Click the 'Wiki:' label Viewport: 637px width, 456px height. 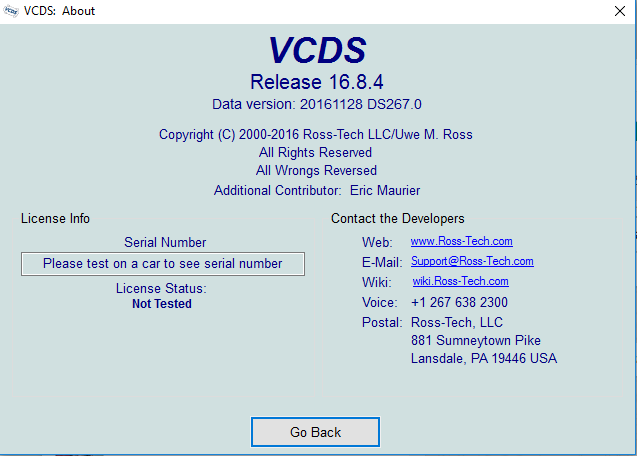[x=377, y=282]
